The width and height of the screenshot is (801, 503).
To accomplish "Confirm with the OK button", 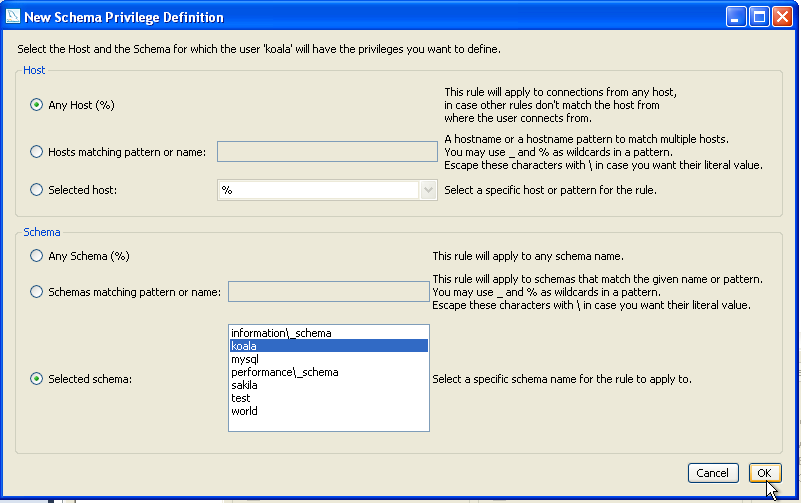I will (x=763, y=473).
